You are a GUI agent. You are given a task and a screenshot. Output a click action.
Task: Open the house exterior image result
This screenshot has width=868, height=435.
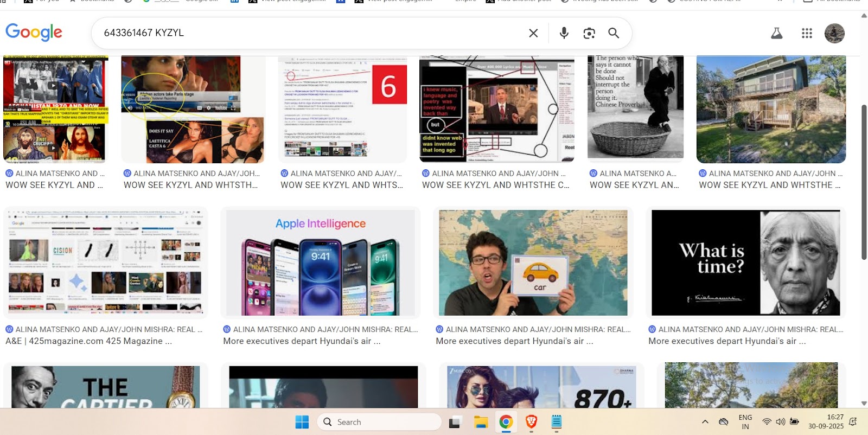(x=771, y=109)
